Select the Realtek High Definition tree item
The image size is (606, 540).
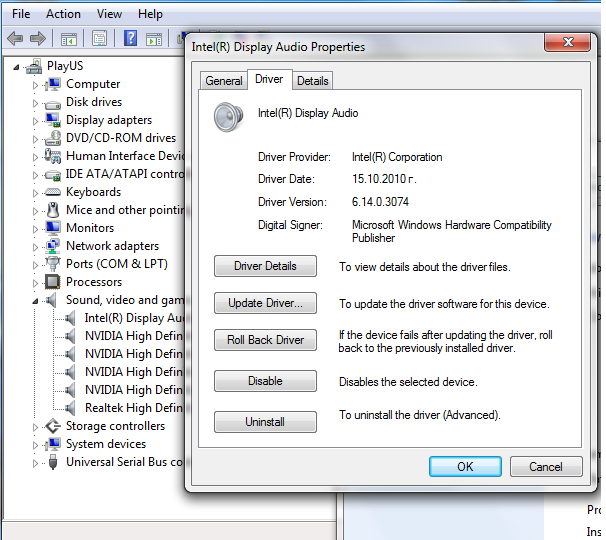134,408
